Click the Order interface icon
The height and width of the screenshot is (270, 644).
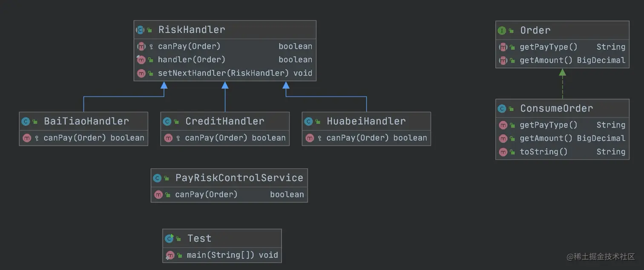point(502,31)
